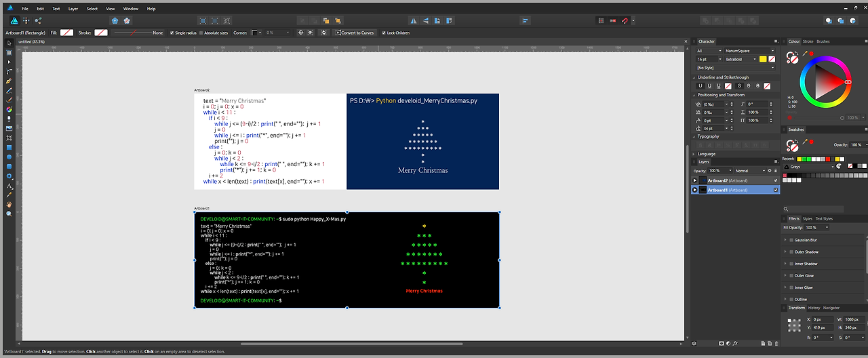This screenshot has width=868, height=358.
Task: Open the Character panel options menu icon
Action: coord(776,42)
